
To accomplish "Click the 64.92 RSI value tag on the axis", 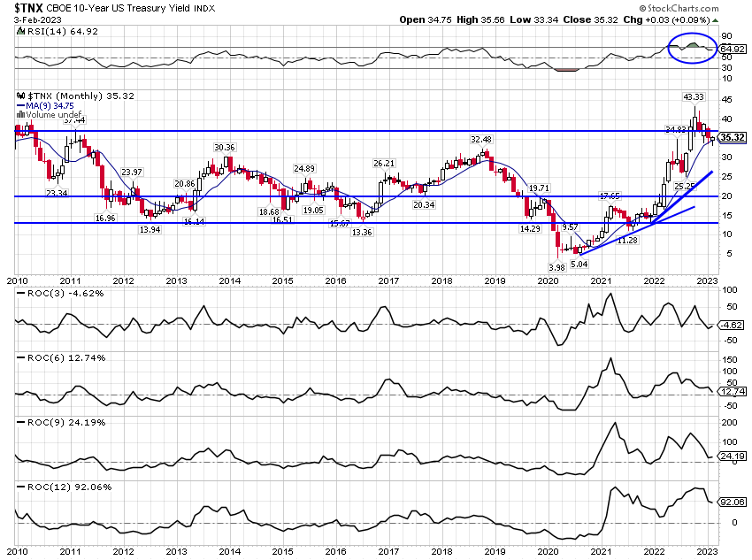I will 733,49.
